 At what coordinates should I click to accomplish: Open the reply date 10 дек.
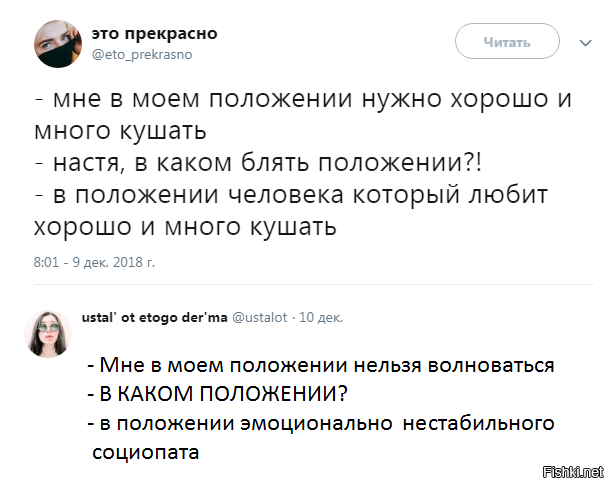(x=321, y=317)
